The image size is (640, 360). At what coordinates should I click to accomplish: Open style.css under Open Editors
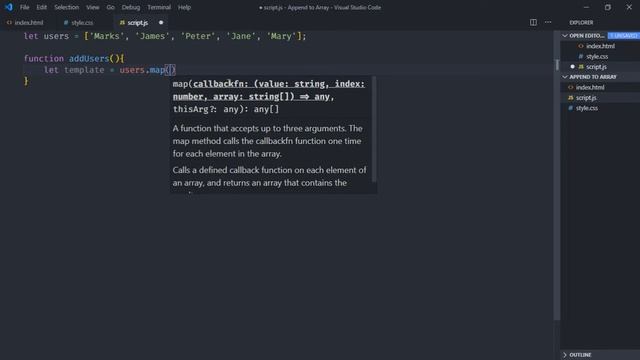(600, 56)
